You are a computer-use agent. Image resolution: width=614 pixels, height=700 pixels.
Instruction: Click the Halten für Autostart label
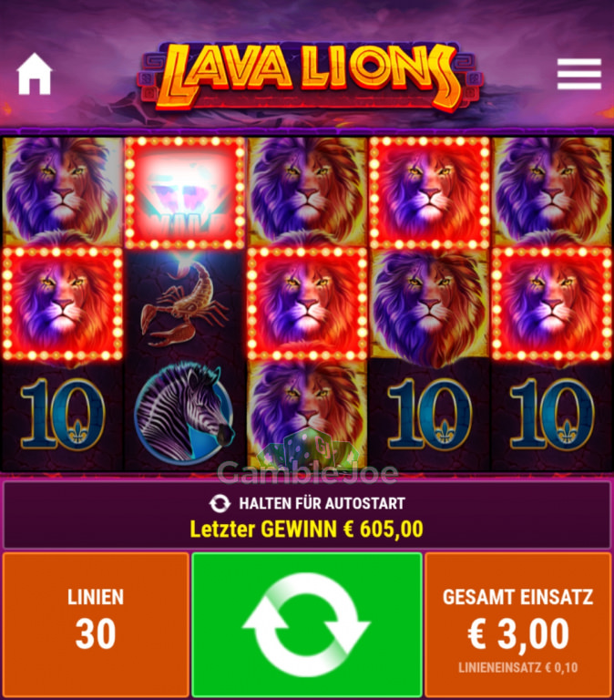coord(322,503)
